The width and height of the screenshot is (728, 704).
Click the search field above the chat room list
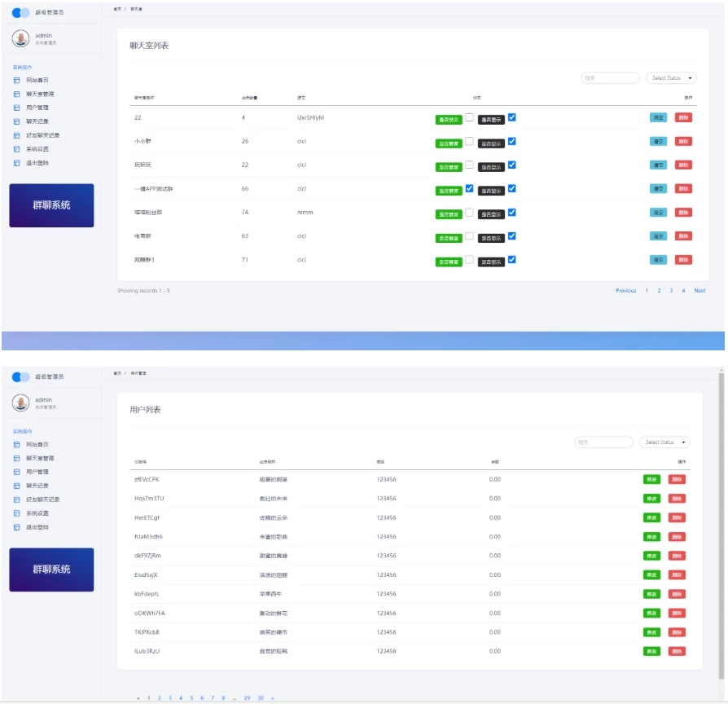610,78
